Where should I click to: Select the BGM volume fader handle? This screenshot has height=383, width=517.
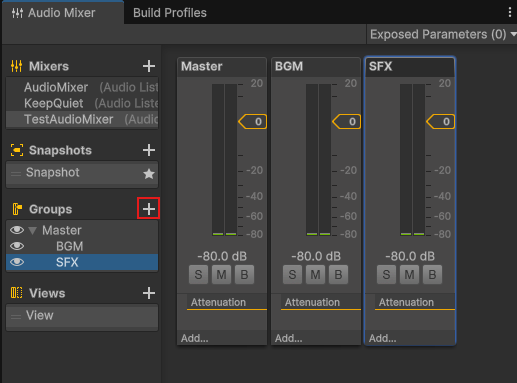[347, 122]
